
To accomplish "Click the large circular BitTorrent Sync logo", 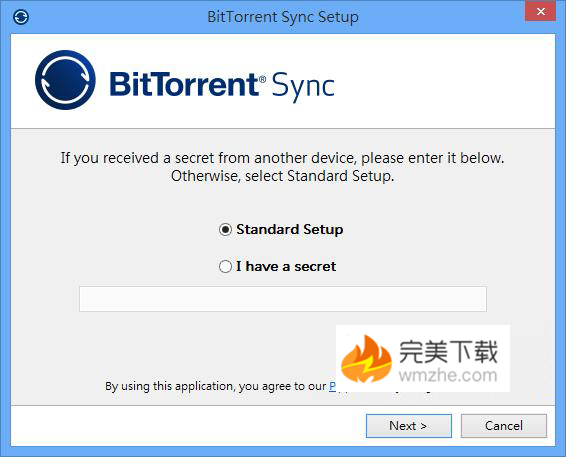I will point(65,80).
